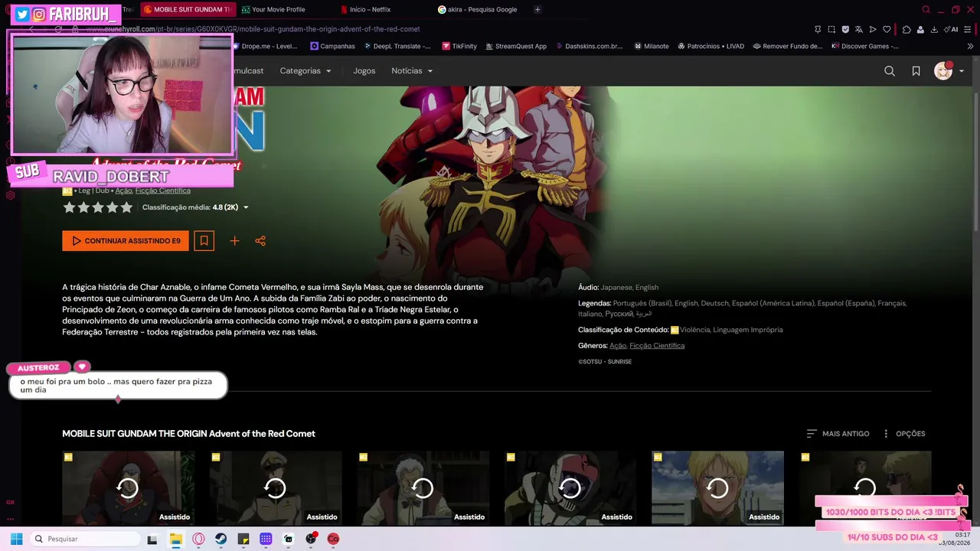This screenshot has height=551, width=980.
Task: Add the series to a custom list with plus icon
Action: pos(234,240)
